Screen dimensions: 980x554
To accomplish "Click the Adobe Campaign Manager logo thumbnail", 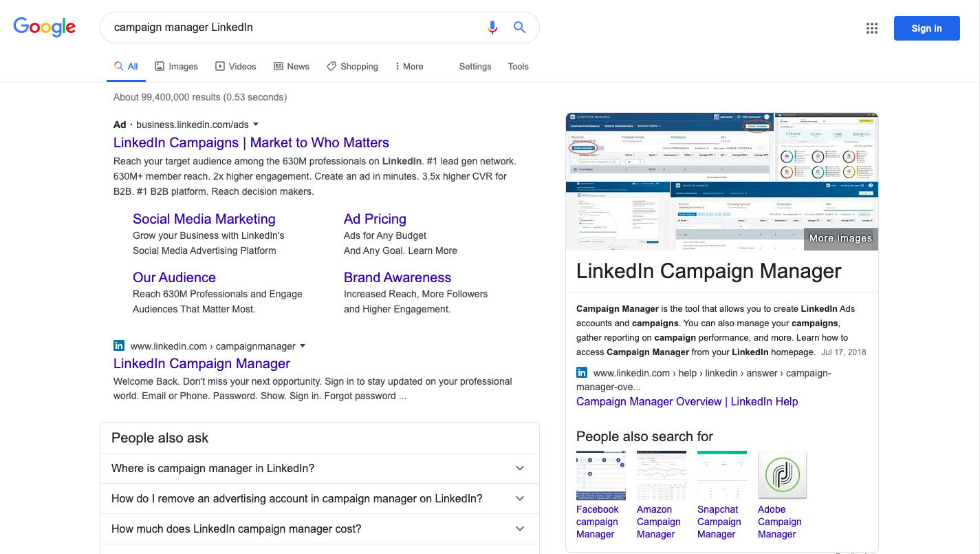I will click(x=783, y=475).
